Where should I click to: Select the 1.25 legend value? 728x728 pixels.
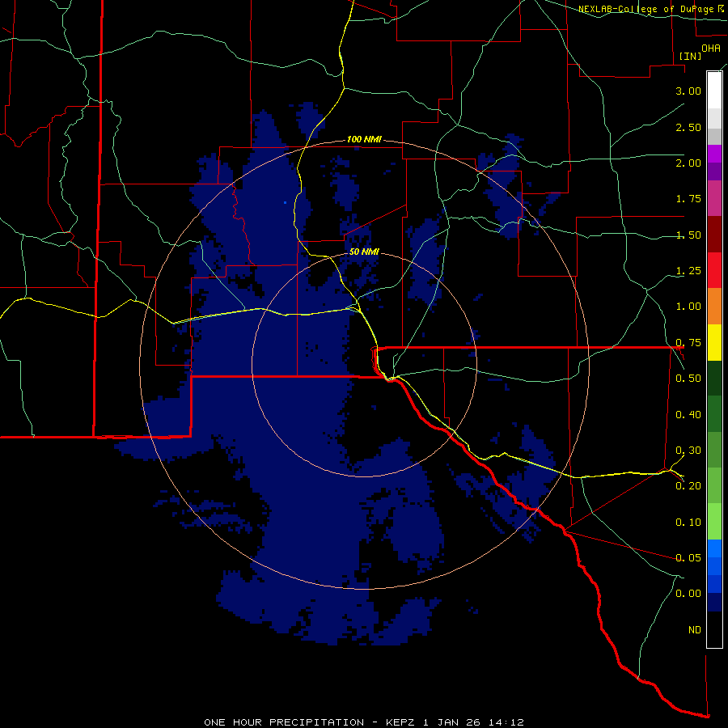click(688, 271)
